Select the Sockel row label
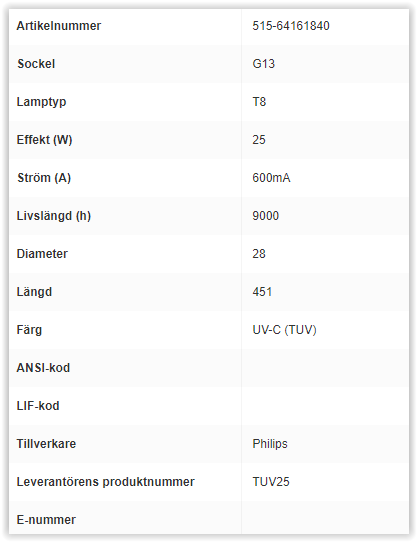Screen dimensions: 417x542 point(36,64)
